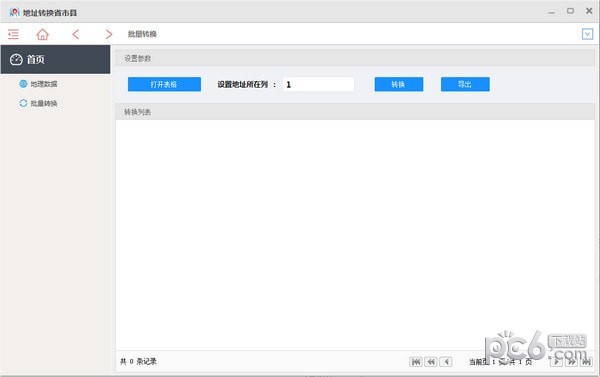Image resolution: width=600 pixels, height=377 pixels.
Task: Click the 转换列表 section header
Action: click(355, 112)
